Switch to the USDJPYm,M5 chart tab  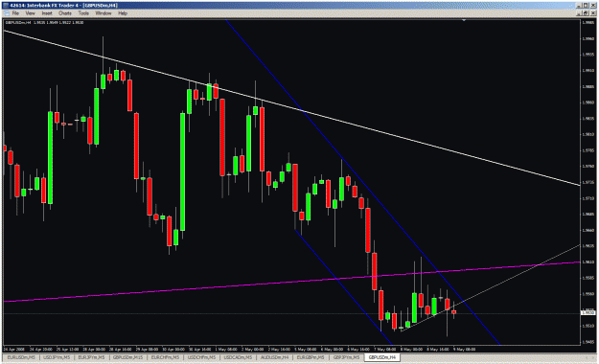click(57, 357)
